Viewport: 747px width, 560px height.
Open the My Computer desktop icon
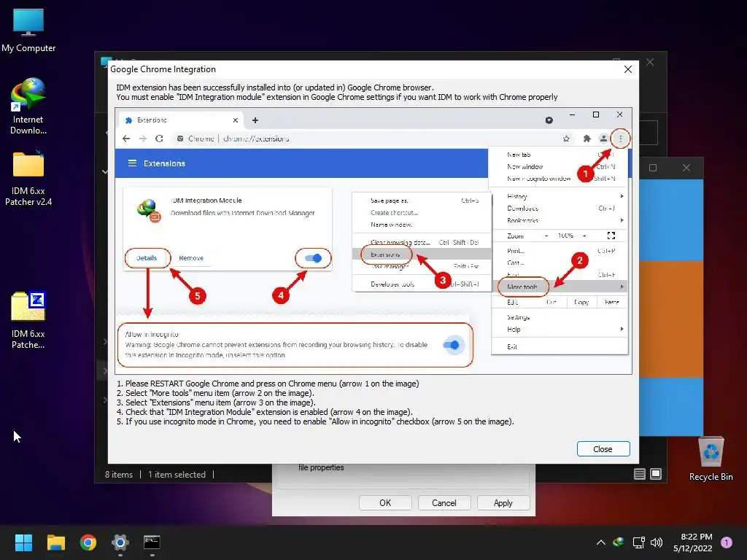(x=28, y=31)
